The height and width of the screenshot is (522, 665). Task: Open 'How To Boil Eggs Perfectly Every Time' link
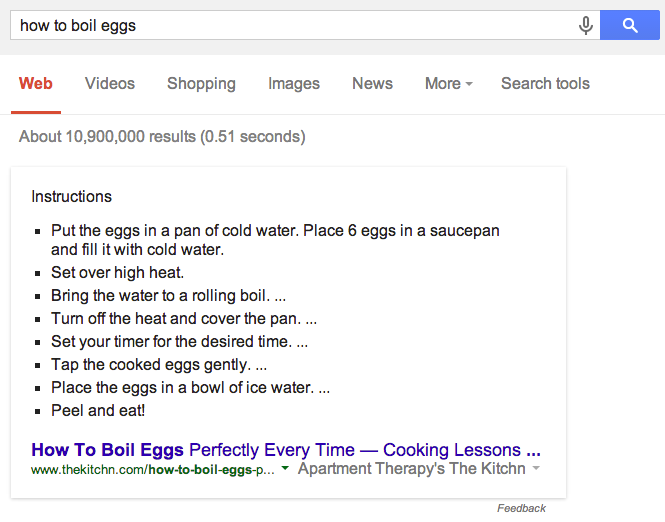[x=286, y=450]
